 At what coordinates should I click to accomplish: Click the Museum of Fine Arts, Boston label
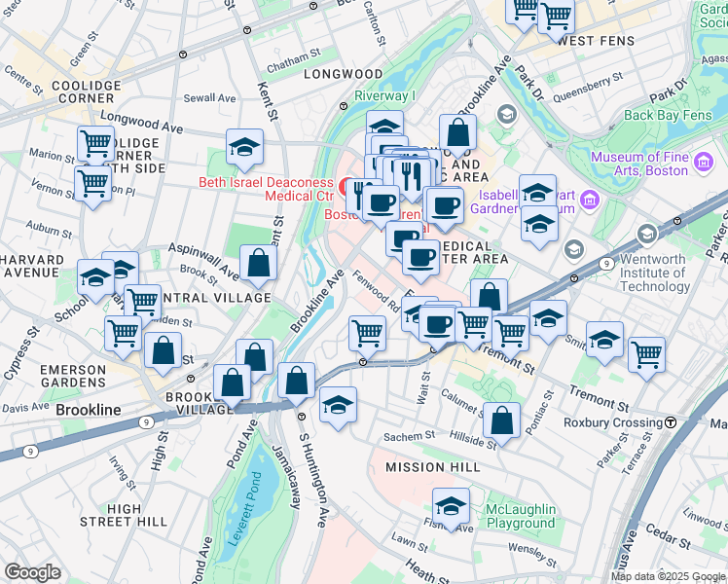[639, 164]
